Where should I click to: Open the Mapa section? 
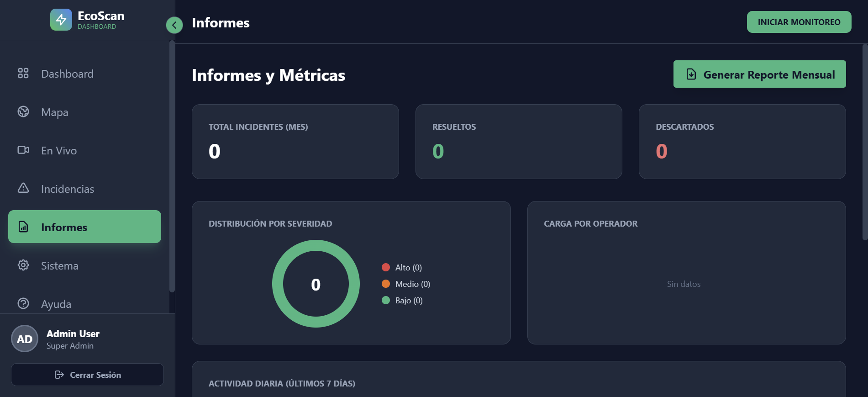point(55,112)
